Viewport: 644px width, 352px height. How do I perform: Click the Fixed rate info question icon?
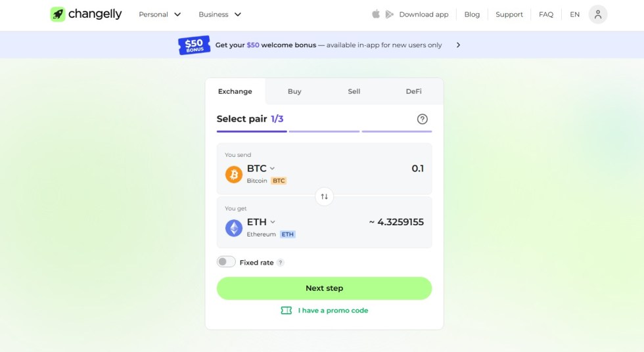pyautogui.click(x=281, y=263)
